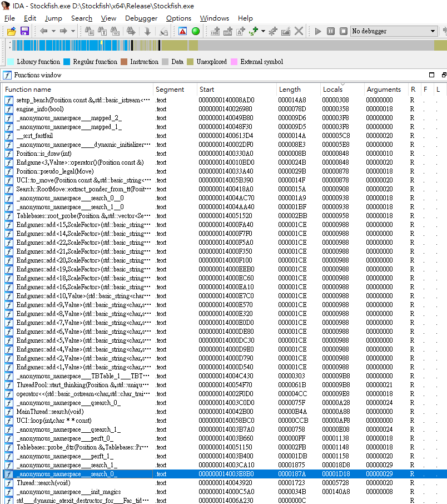Viewport: 447px width, 504px height.
Task: Select the Position::pseudo_legal(Move) row
Action: pos(225,171)
